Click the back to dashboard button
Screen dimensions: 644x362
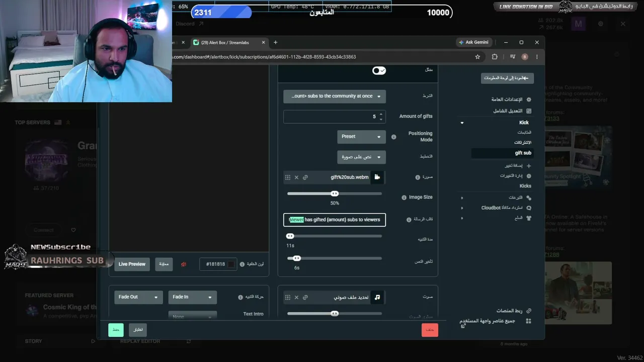pos(507,78)
